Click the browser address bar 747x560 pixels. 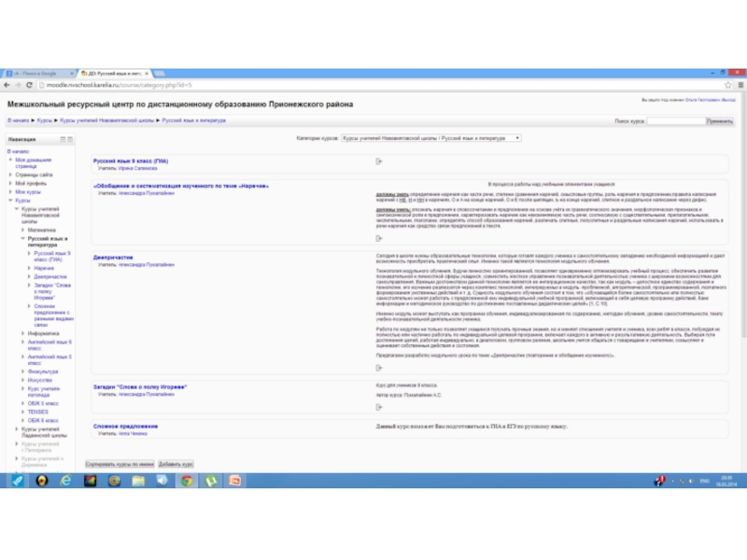coord(381,85)
